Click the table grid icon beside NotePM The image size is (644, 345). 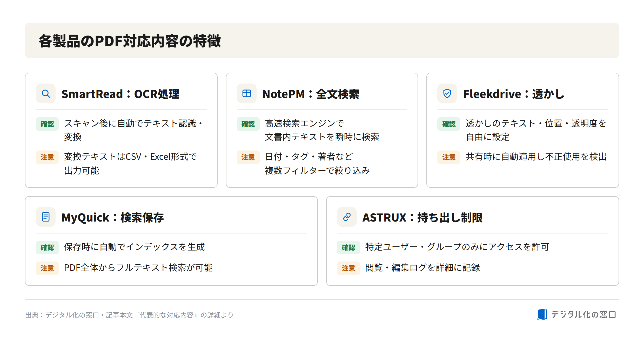coord(246,94)
